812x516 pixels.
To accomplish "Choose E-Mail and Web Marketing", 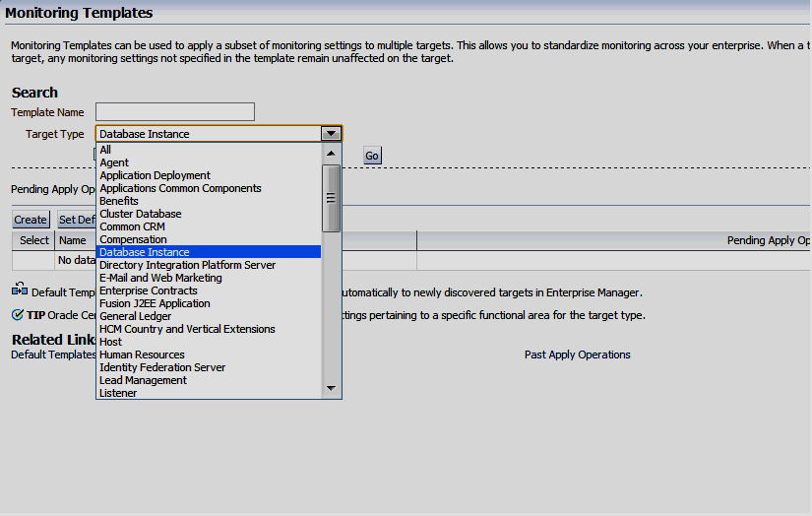I will click(x=209, y=278).
